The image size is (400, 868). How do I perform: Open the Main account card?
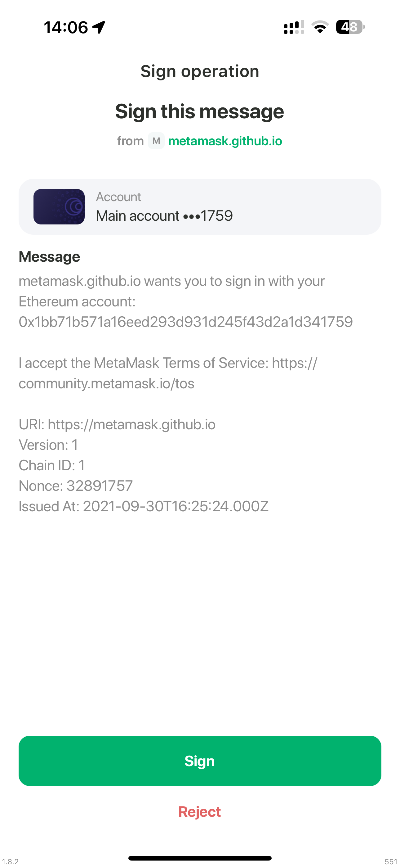coord(200,206)
